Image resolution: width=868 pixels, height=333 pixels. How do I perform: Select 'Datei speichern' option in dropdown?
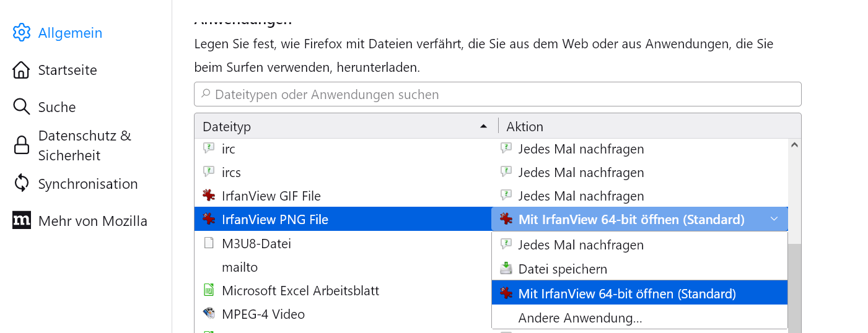tap(562, 269)
